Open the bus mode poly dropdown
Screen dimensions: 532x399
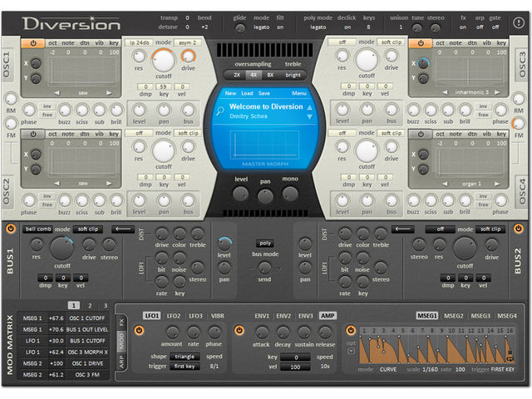pyautogui.click(x=265, y=244)
